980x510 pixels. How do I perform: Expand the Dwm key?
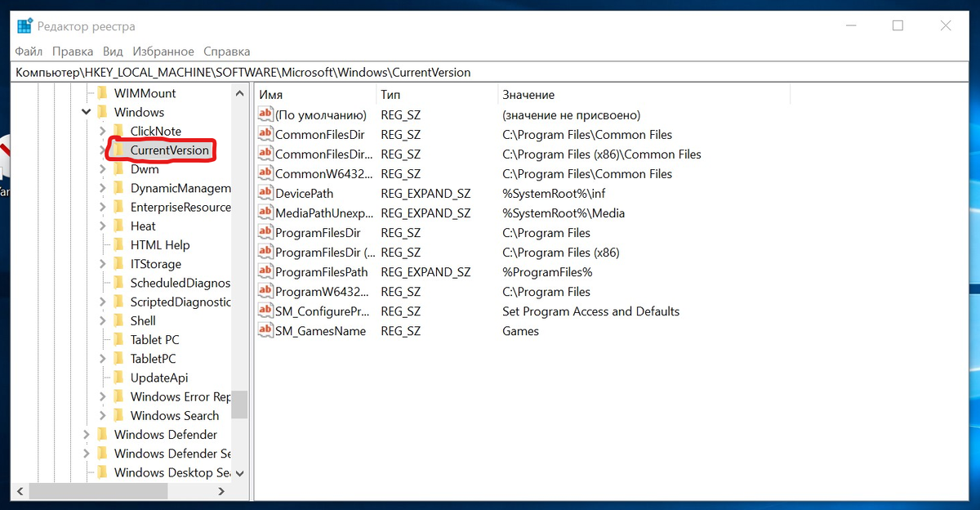click(102, 169)
